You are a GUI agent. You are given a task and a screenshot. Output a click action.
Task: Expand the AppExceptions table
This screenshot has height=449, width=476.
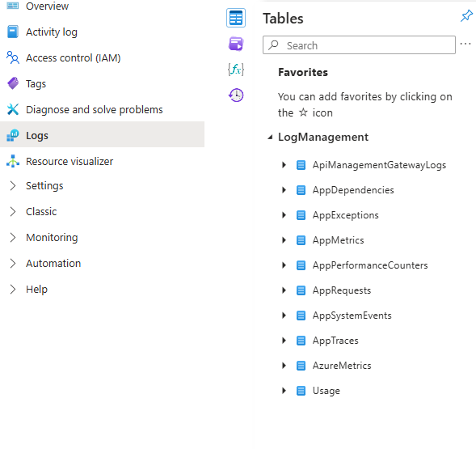point(284,215)
